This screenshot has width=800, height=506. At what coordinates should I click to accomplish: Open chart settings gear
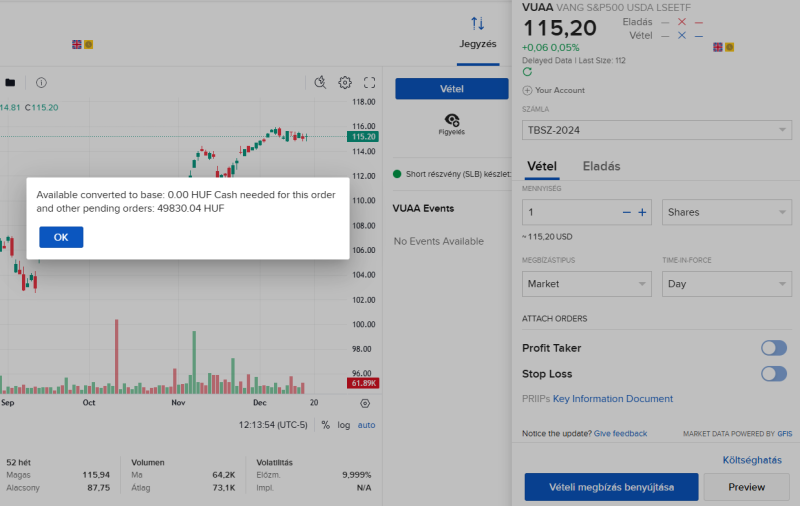[345, 83]
